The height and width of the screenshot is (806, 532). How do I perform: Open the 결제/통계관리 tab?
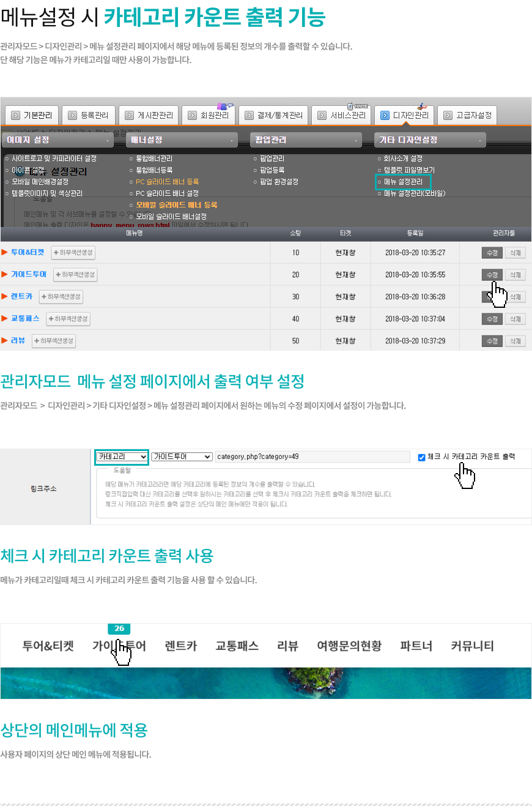(273, 115)
